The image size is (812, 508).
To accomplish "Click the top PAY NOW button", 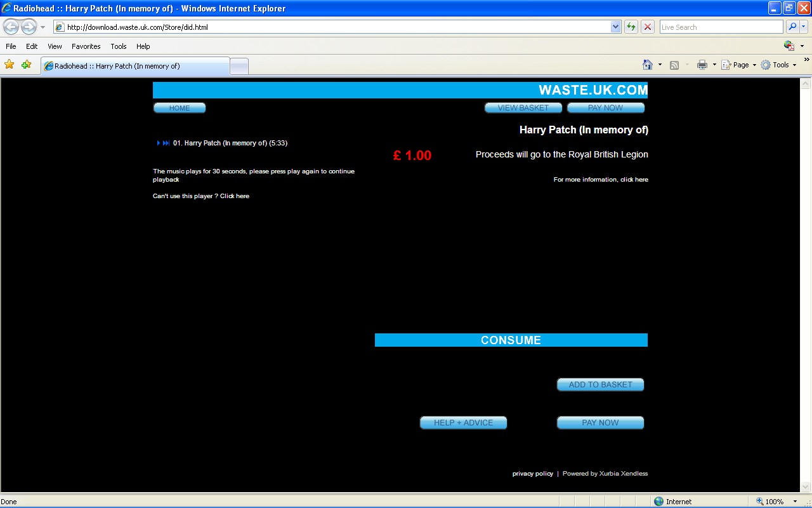I will [x=606, y=108].
